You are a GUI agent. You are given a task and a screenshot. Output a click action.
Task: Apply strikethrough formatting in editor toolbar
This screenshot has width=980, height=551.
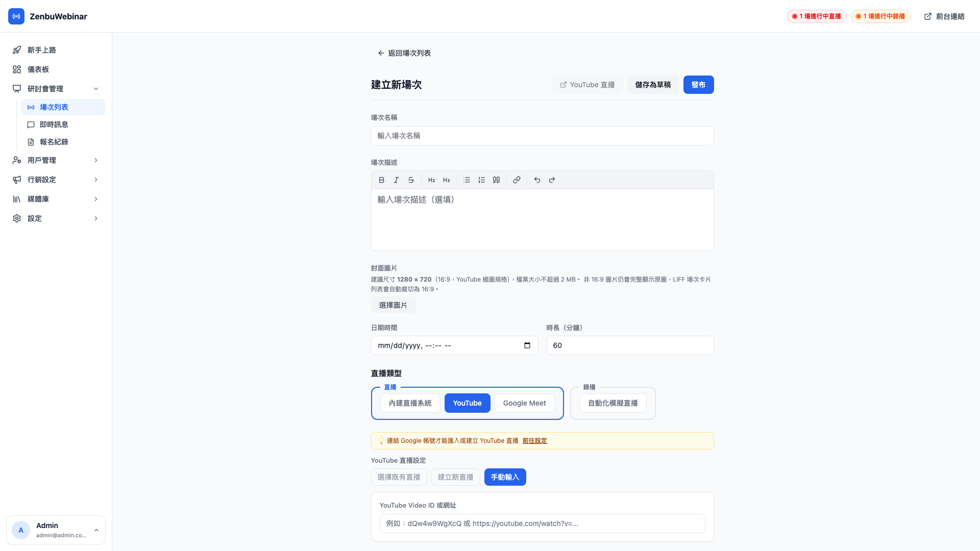(x=411, y=180)
